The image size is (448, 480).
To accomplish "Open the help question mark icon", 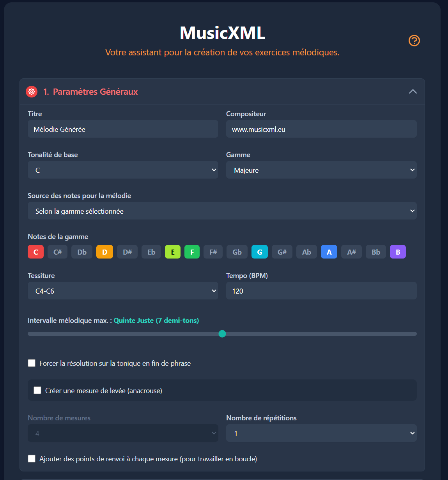I will click(414, 41).
